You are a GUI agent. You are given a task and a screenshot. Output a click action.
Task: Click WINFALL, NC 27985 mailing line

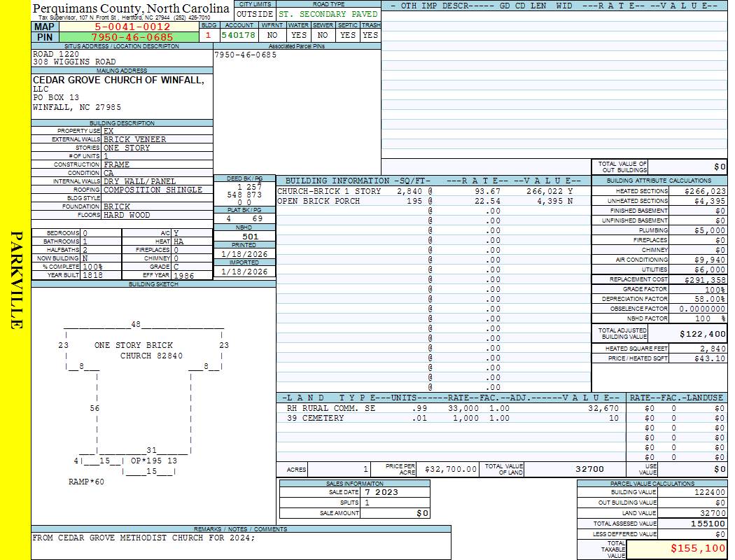(77, 107)
